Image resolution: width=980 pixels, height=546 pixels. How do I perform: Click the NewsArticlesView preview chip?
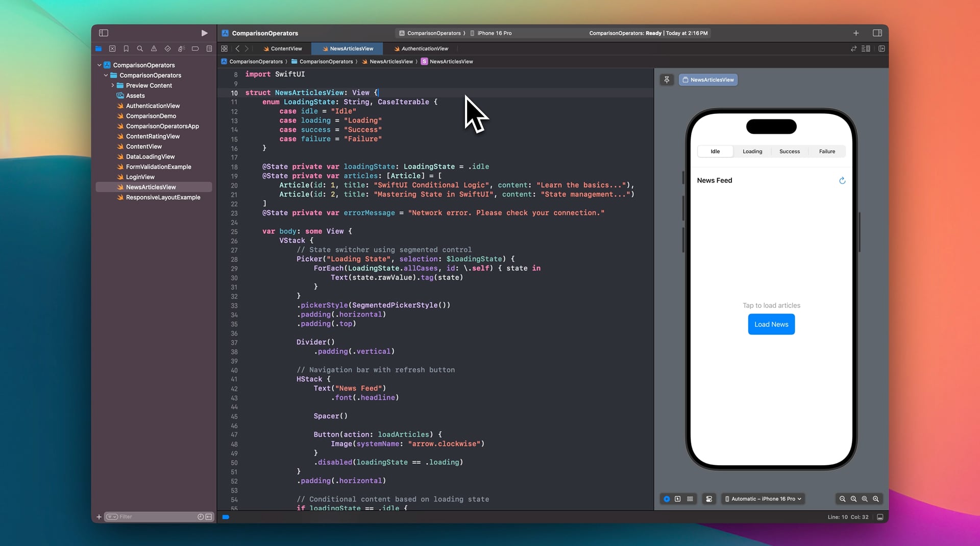click(x=708, y=80)
